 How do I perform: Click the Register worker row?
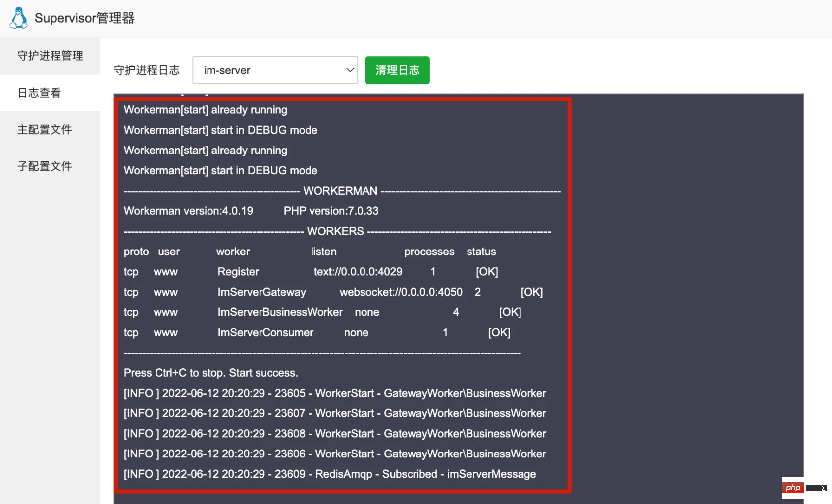point(311,272)
